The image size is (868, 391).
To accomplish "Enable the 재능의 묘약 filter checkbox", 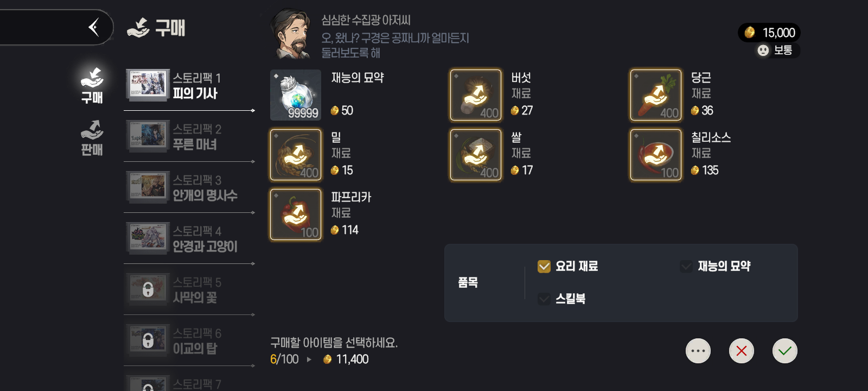I will pyautogui.click(x=686, y=266).
